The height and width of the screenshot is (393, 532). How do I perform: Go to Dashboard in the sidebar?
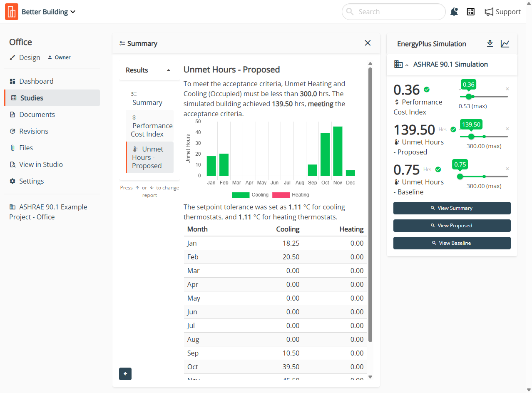point(36,81)
